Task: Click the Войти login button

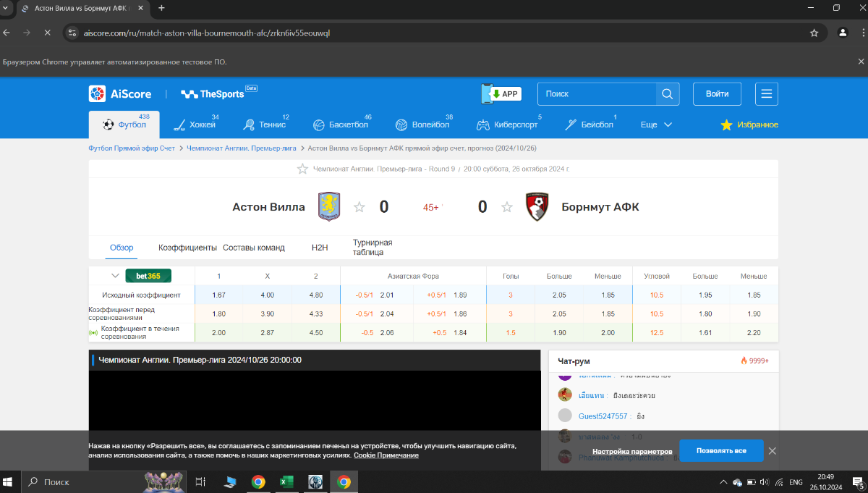Action: [x=717, y=94]
